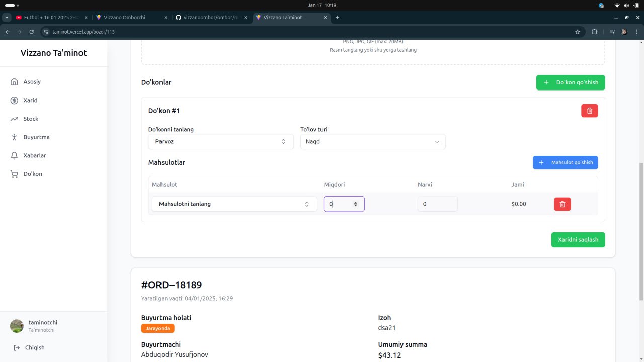
Task: Bookmark this page with the star icon
Action: (578, 32)
